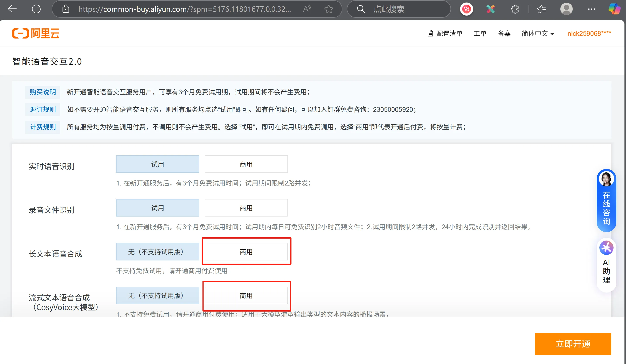Open account menu nick259068****

click(x=589, y=33)
